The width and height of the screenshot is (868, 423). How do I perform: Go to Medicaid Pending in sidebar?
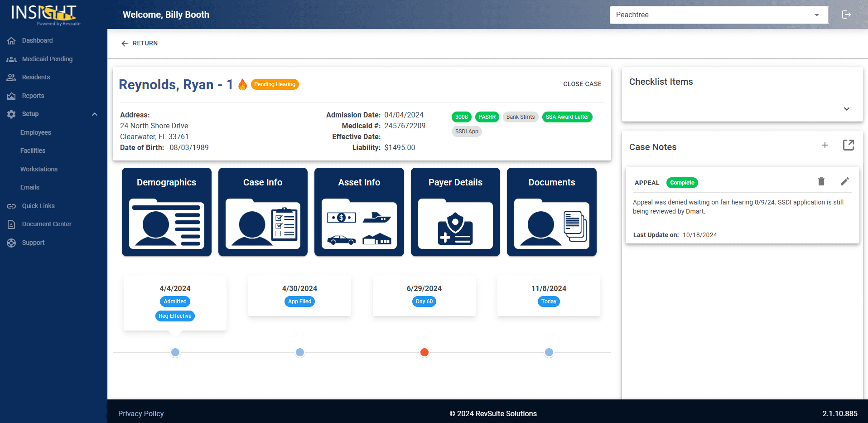point(47,59)
